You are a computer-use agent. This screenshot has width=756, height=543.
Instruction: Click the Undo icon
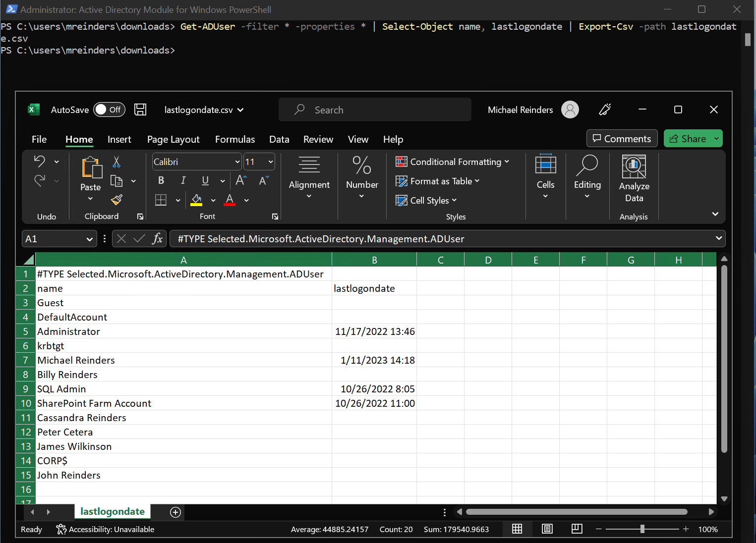click(40, 161)
